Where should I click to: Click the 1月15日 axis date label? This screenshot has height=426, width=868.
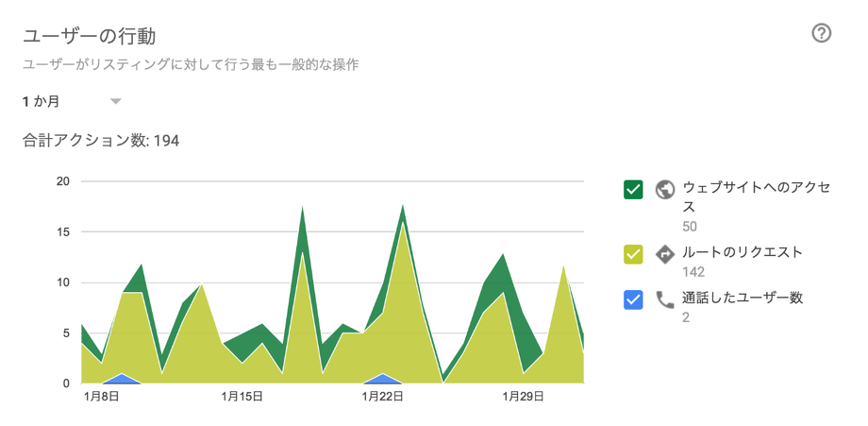pyautogui.click(x=242, y=398)
